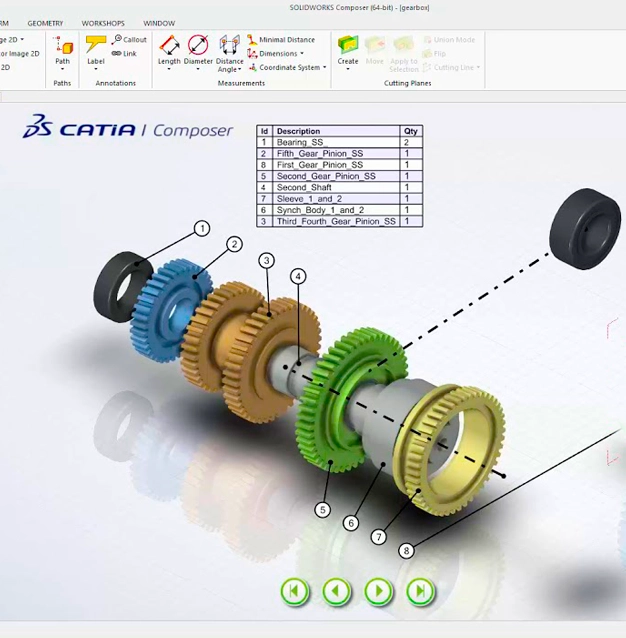Image resolution: width=626 pixels, height=638 pixels.
Task: Open the Create dropdown arrow
Action: pyautogui.click(x=348, y=69)
